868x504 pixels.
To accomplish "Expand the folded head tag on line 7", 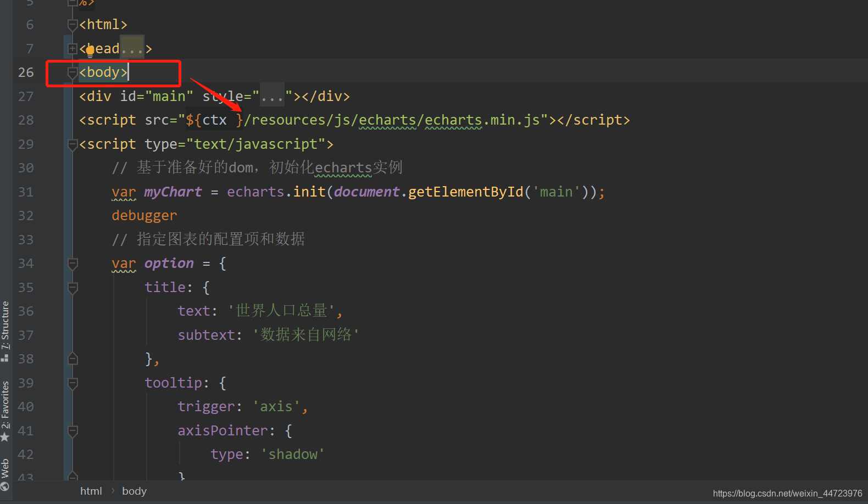I will 73,49.
